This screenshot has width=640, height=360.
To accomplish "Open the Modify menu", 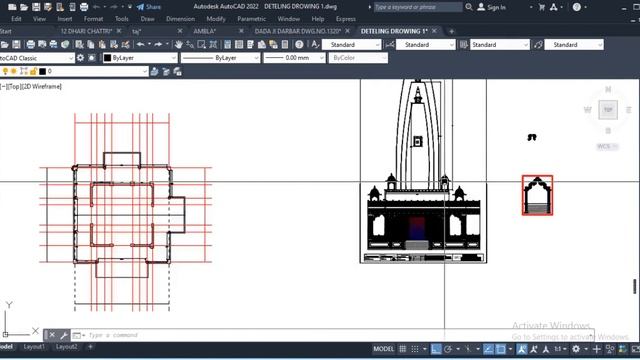I will (216, 19).
